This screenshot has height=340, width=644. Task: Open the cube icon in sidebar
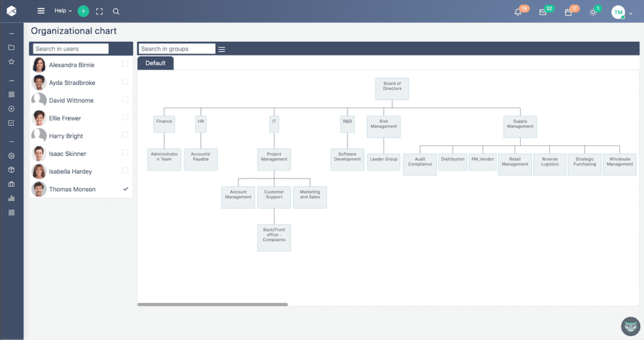tap(11, 170)
